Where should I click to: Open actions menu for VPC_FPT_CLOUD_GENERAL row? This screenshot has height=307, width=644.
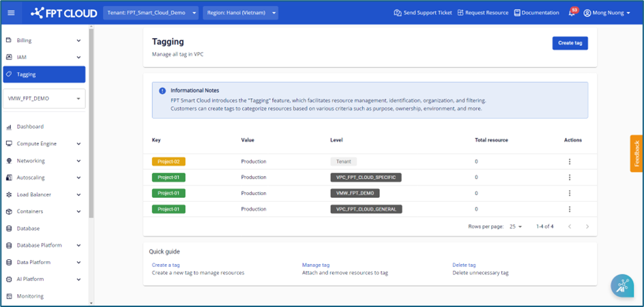tap(570, 209)
